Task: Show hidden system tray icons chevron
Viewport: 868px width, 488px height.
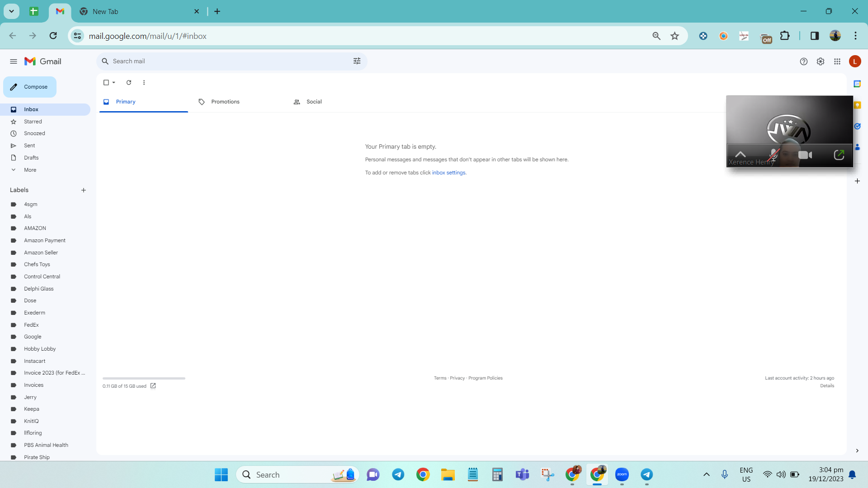Action: (706, 474)
